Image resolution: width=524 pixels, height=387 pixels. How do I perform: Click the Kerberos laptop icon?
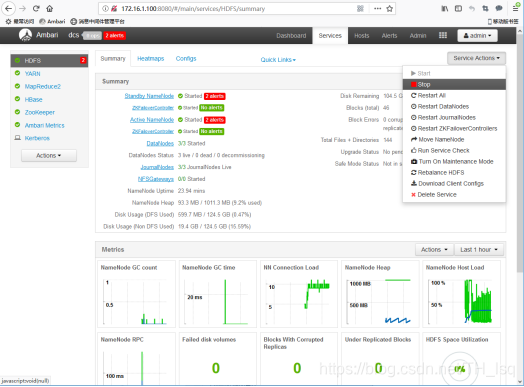click(17, 138)
